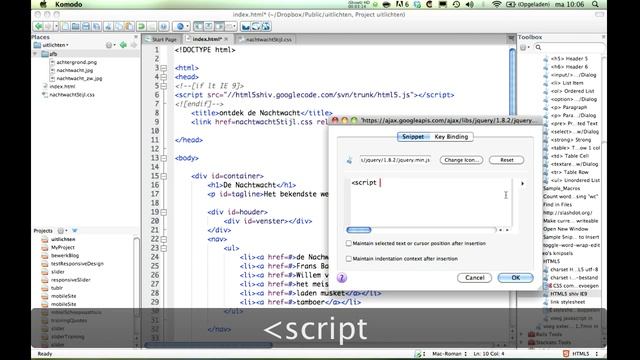Click the editor vertical scrollbar
The height and width of the screenshot is (360, 640).
513,82
